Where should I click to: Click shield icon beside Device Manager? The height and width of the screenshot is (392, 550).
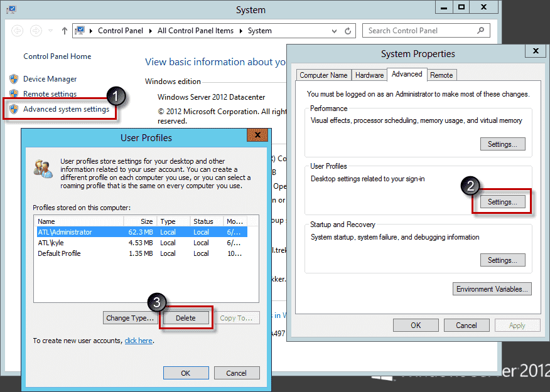(x=14, y=79)
